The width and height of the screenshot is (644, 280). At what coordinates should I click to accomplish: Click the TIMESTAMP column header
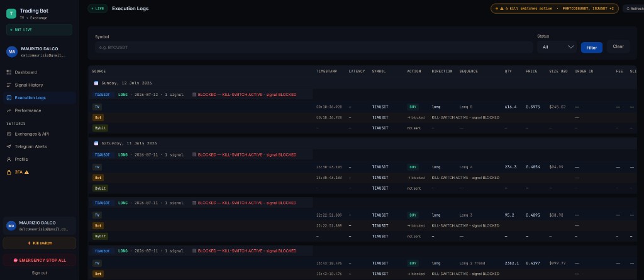coord(326,72)
